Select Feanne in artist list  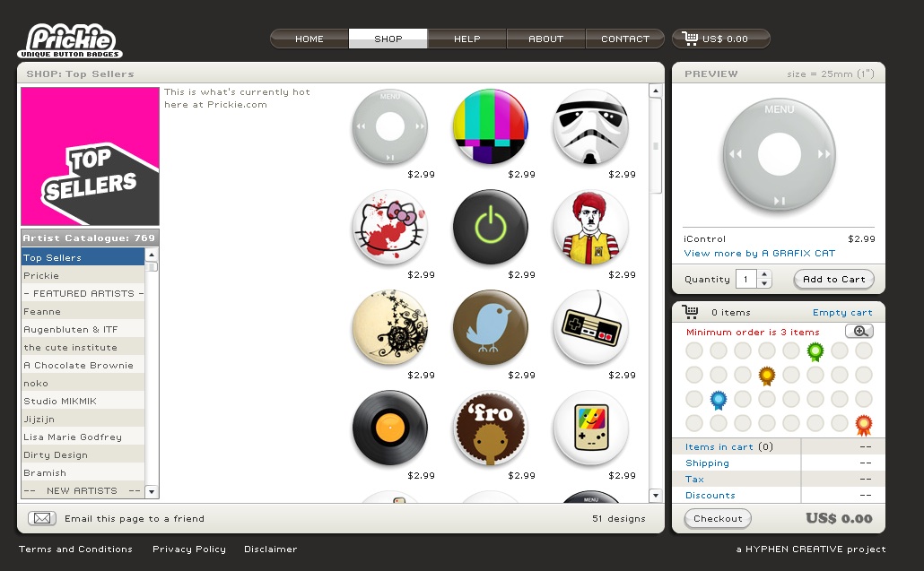tap(83, 311)
